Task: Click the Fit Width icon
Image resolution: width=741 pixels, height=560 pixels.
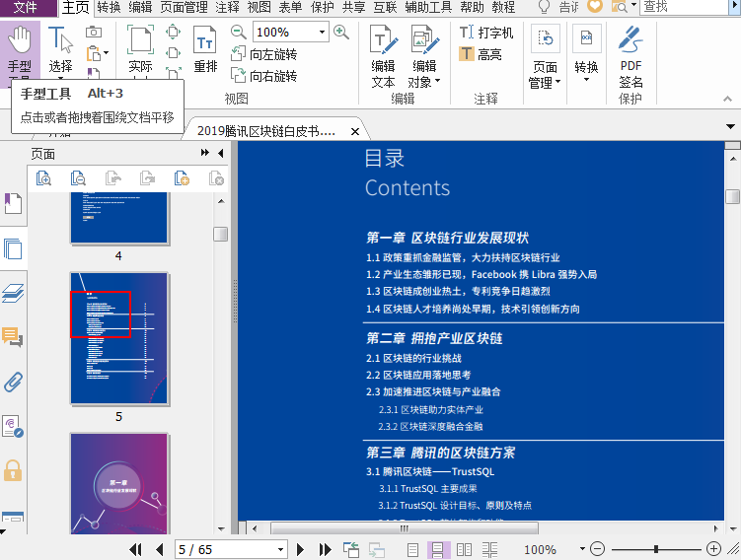Action: click(x=174, y=53)
